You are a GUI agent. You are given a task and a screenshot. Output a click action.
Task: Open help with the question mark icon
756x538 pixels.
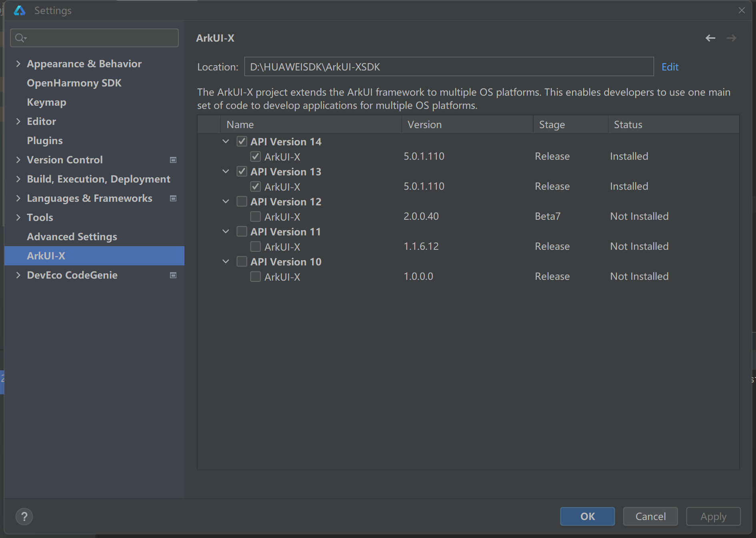click(x=24, y=516)
